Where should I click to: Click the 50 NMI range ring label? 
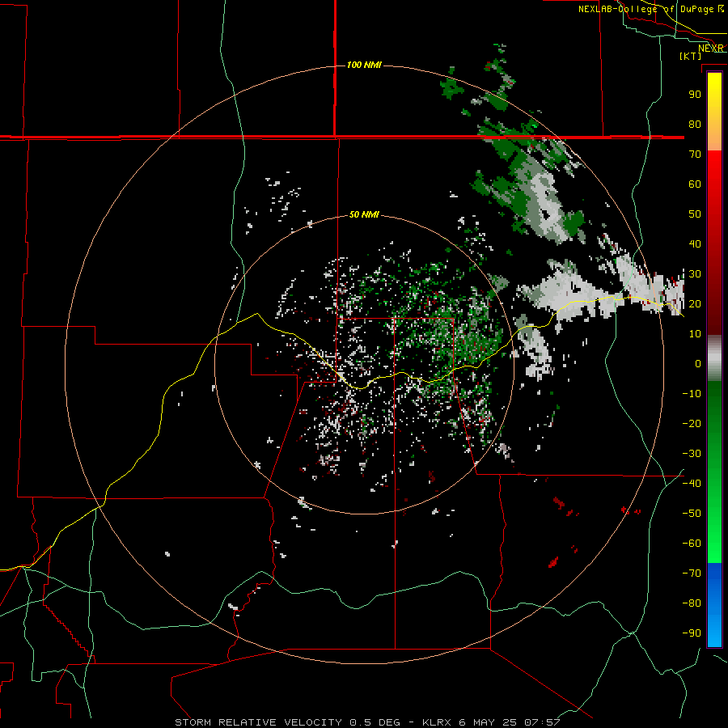click(x=364, y=214)
